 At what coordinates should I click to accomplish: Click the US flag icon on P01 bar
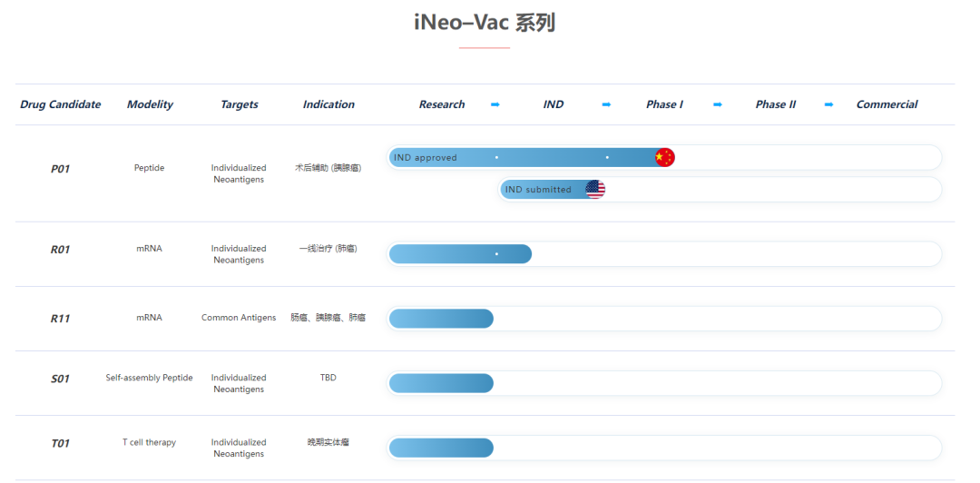594,189
